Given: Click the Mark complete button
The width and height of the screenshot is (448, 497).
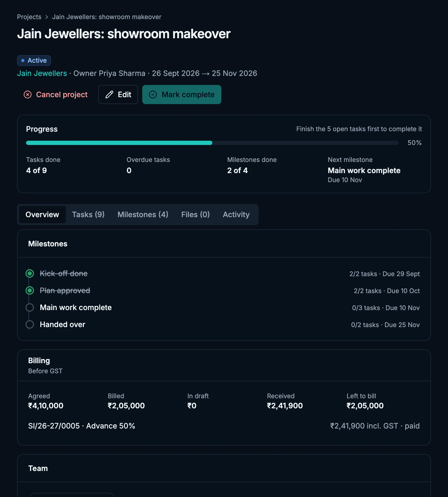Looking at the screenshot, I should click(182, 95).
